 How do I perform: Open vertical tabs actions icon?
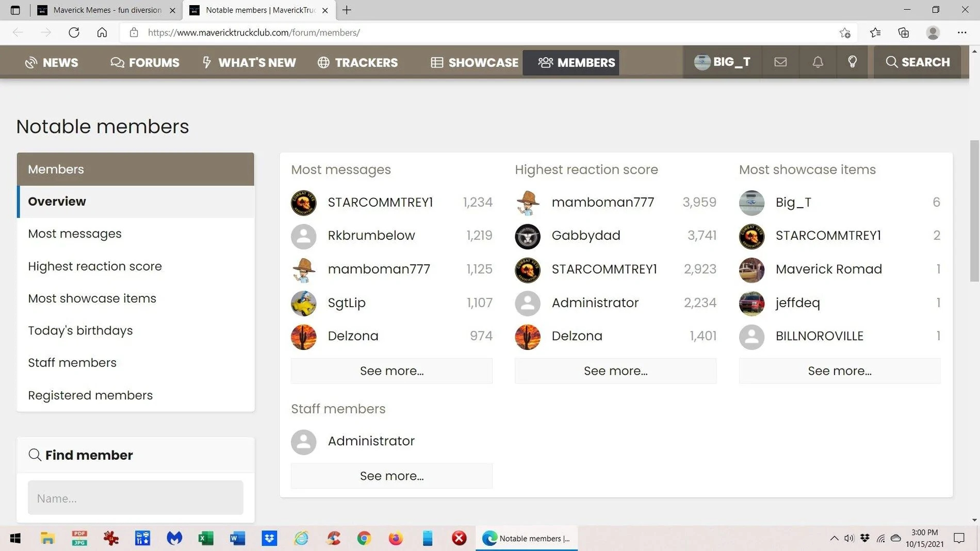tap(15, 10)
